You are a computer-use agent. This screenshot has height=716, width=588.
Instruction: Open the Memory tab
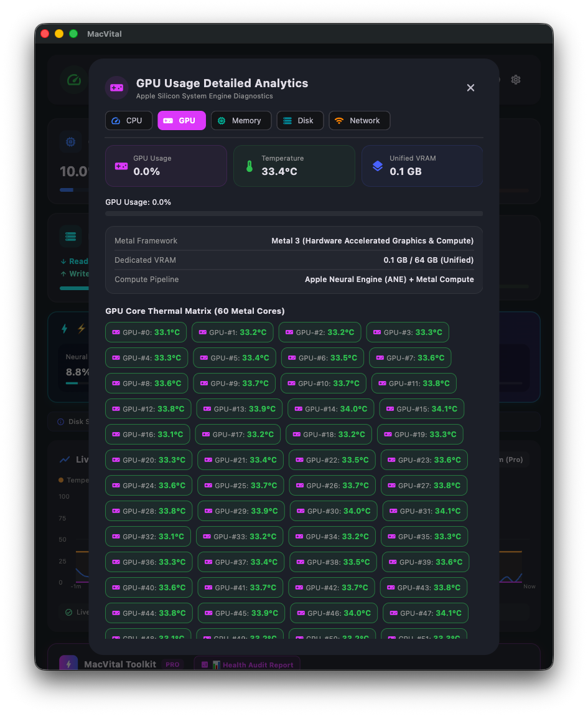click(241, 121)
